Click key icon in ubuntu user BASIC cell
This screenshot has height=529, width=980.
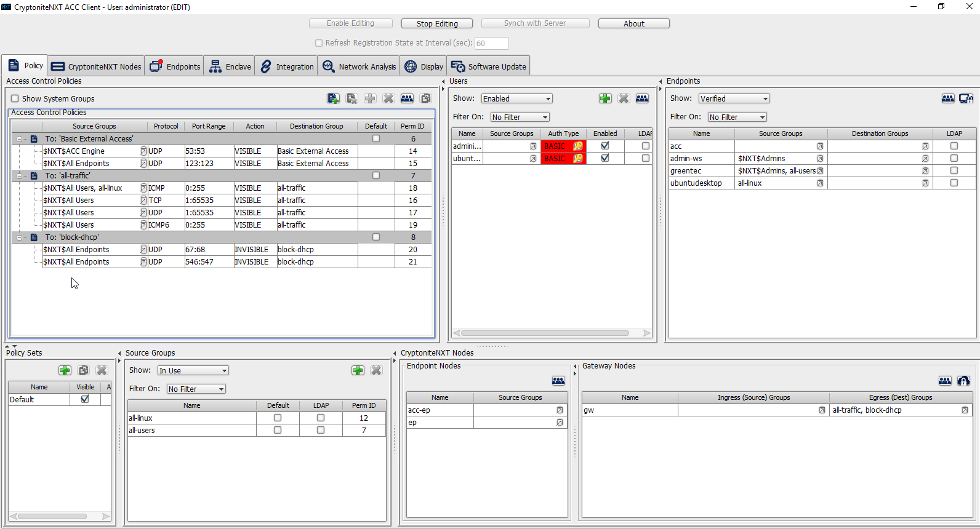[578, 159]
